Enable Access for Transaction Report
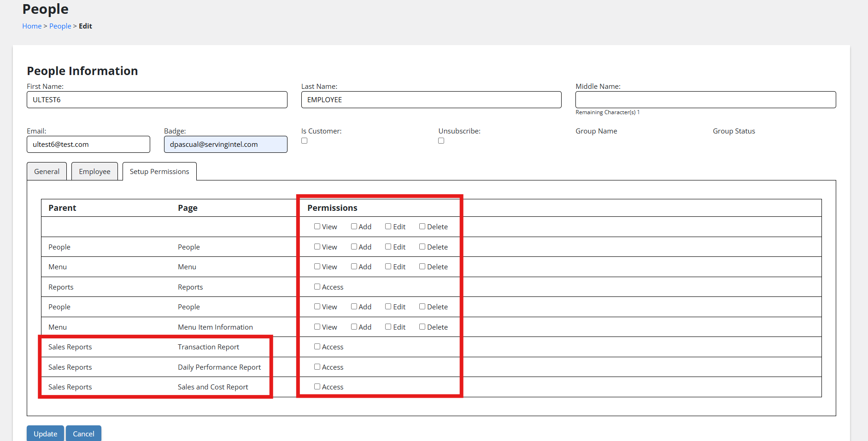The image size is (868, 441). [x=317, y=347]
